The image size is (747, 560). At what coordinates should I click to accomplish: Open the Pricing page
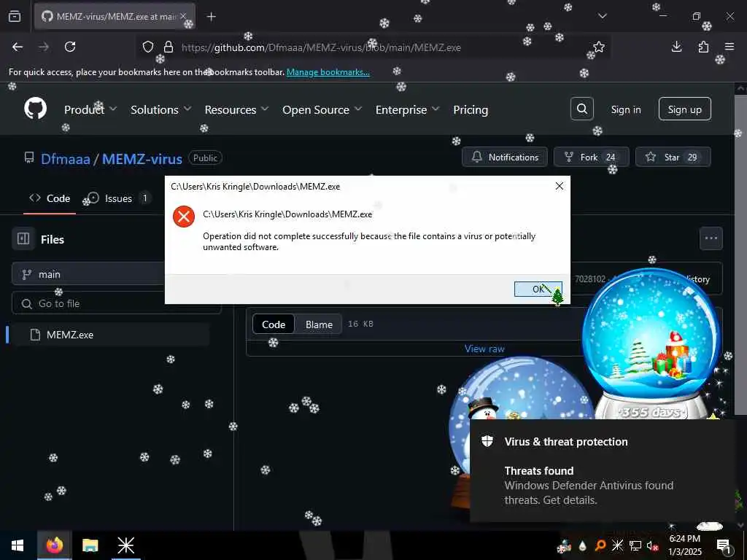pyautogui.click(x=471, y=109)
